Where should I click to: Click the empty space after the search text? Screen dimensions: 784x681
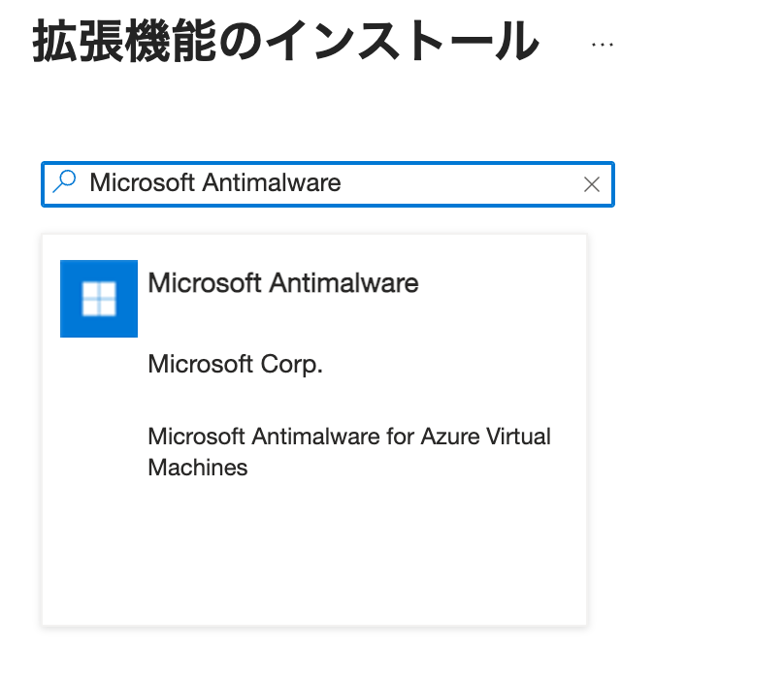pyautogui.click(x=456, y=183)
